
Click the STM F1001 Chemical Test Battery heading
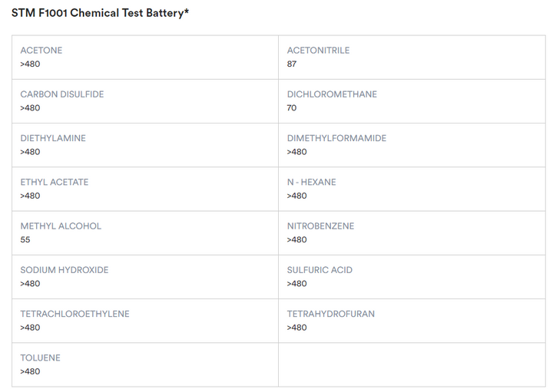(100, 13)
